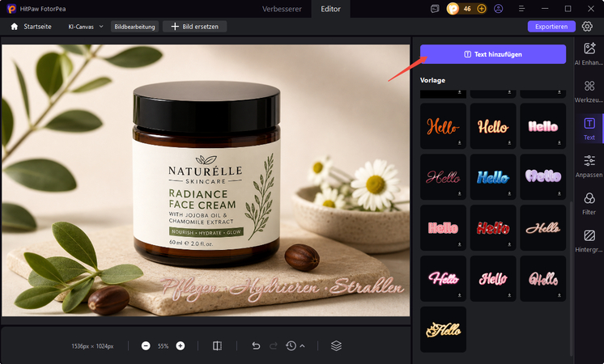Choose the rose-outlined decorative Hello template
This screenshot has height=364, width=604.
pyautogui.click(x=542, y=278)
